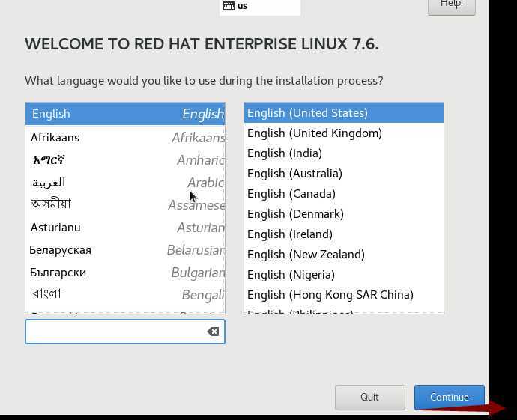517x420 pixels.
Task: Focus the language search field
Action: pos(125,332)
